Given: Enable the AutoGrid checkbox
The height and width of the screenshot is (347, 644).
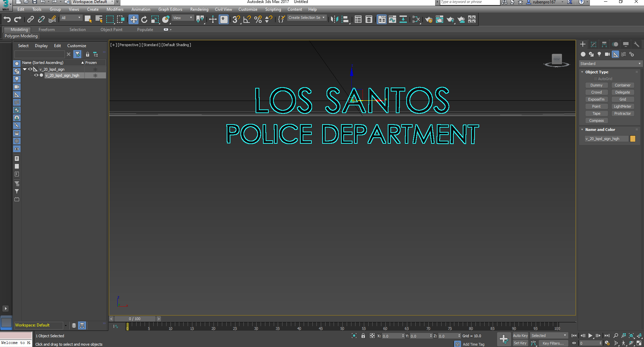Looking at the screenshot, I should click(596, 78).
